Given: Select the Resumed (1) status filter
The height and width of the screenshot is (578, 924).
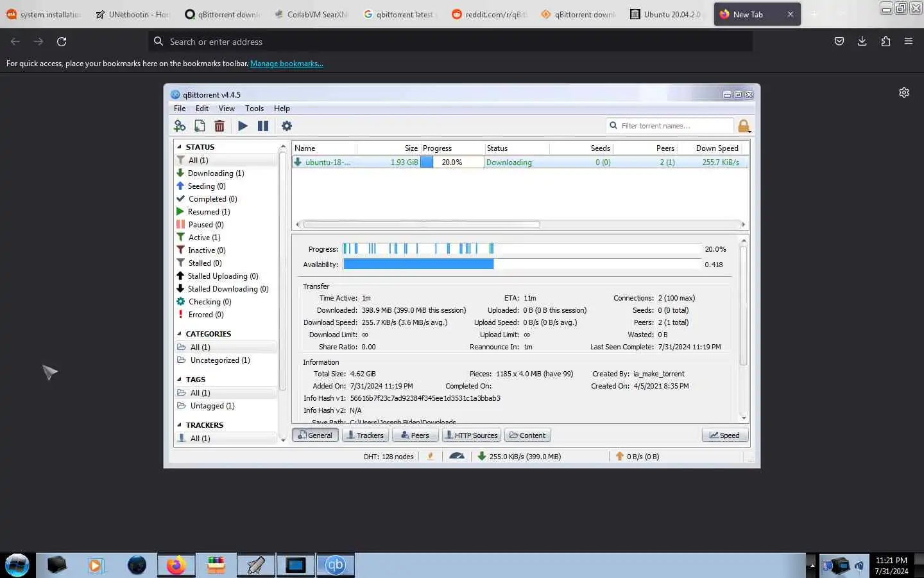Looking at the screenshot, I should [x=203, y=212].
